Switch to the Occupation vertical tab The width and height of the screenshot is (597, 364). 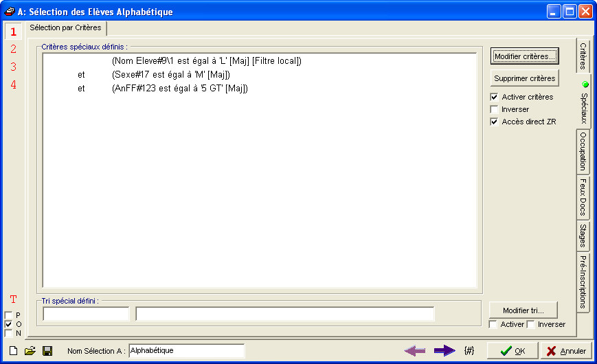pos(583,152)
